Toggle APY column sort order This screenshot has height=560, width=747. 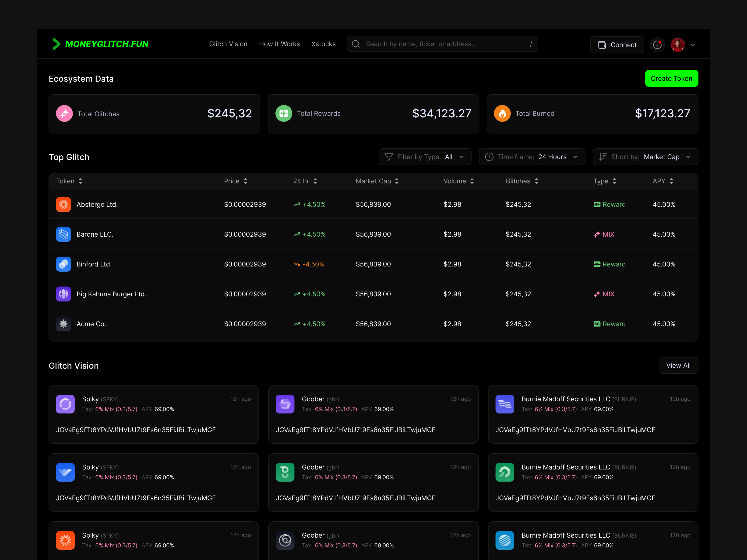pyautogui.click(x=672, y=181)
